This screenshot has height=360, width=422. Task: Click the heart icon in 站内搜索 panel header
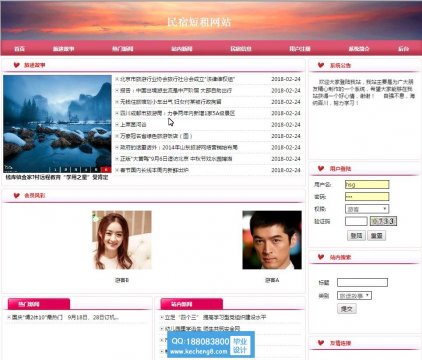tap(321, 257)
